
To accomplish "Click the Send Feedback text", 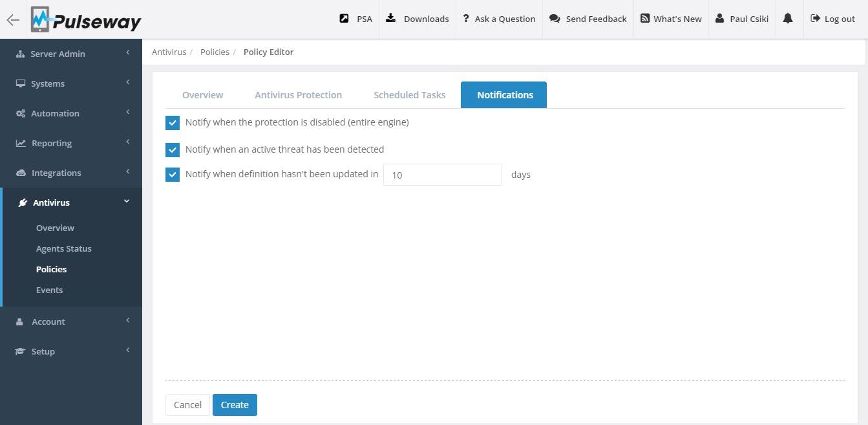I will click(x=596, y=19).
